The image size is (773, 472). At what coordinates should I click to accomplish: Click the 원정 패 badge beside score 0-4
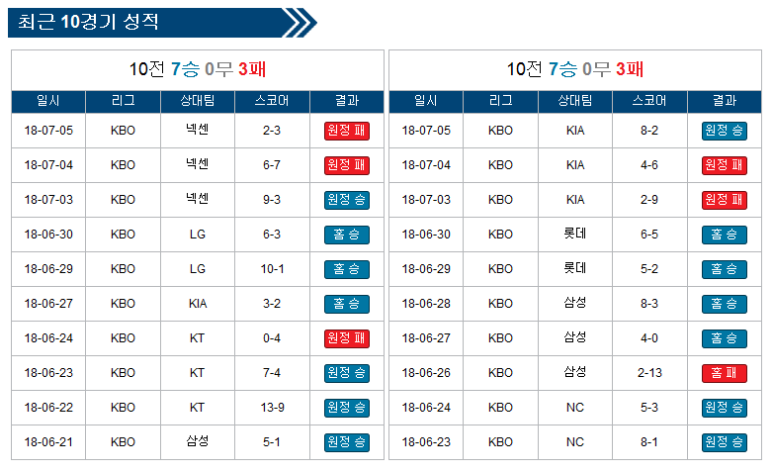click(x=347, y=338)
